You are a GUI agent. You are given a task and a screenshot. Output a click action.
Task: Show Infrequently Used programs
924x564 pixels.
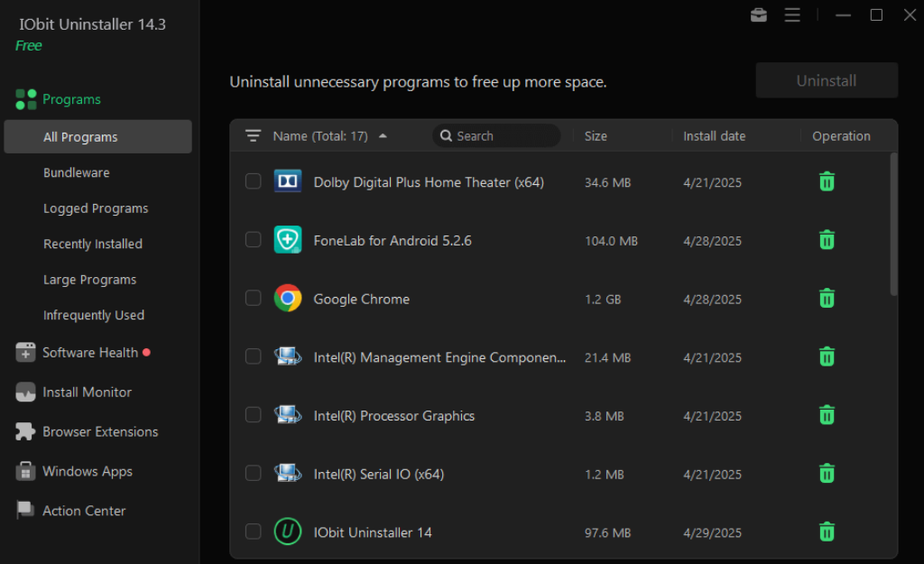coord(94,315)
